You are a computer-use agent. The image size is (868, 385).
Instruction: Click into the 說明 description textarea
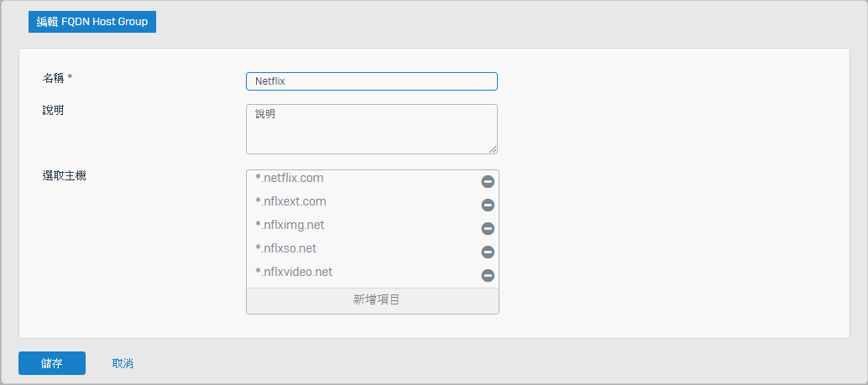coord(371,129)
